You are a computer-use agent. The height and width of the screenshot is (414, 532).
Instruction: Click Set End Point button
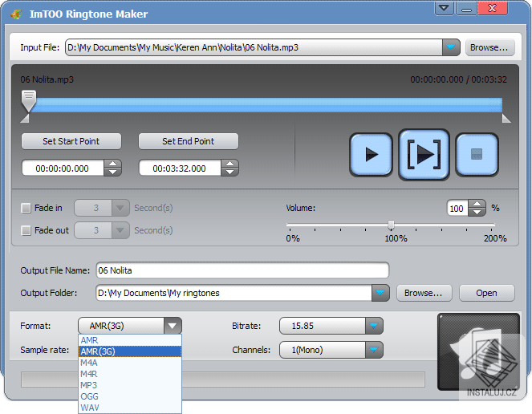coord(189,141)
